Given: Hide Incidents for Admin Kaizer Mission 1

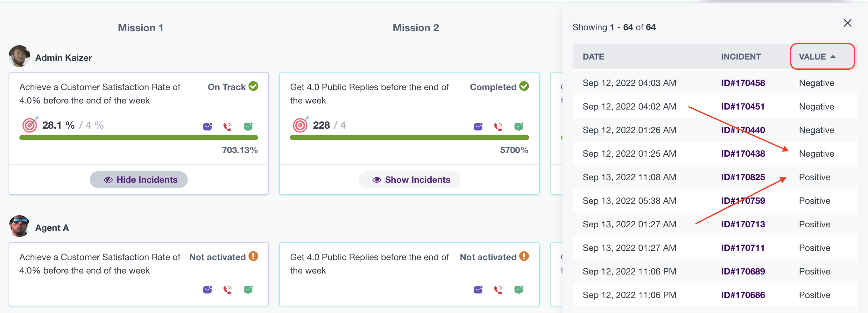Looking at the screenshot, I should pos(138,180).
